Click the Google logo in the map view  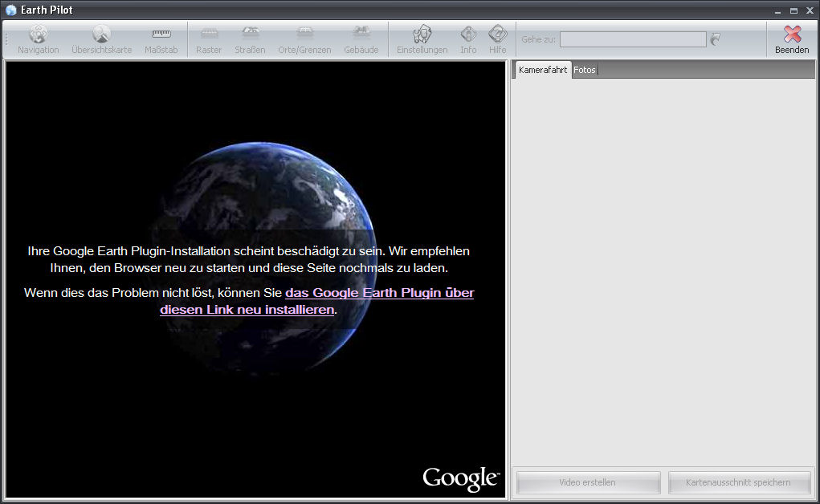460,478
